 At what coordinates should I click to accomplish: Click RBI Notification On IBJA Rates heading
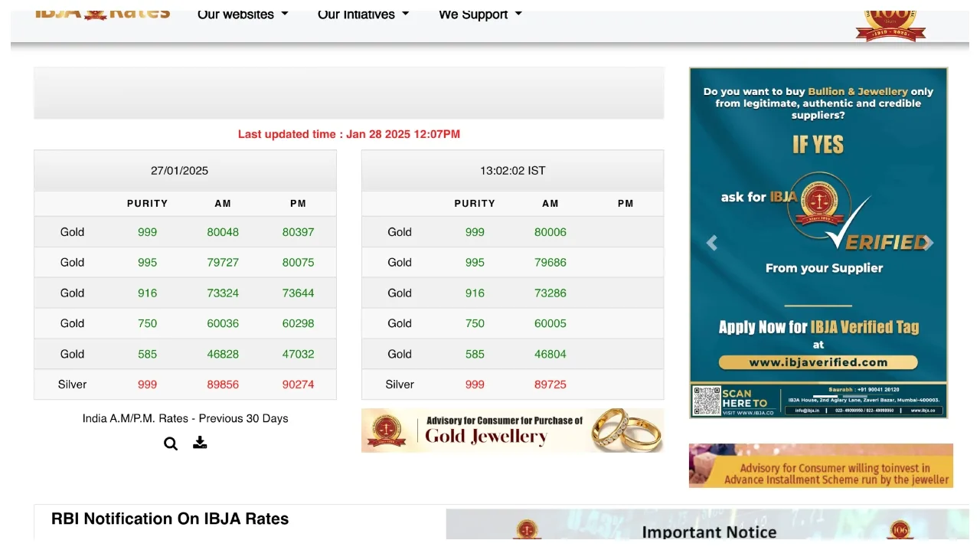(x=170, y=519)
